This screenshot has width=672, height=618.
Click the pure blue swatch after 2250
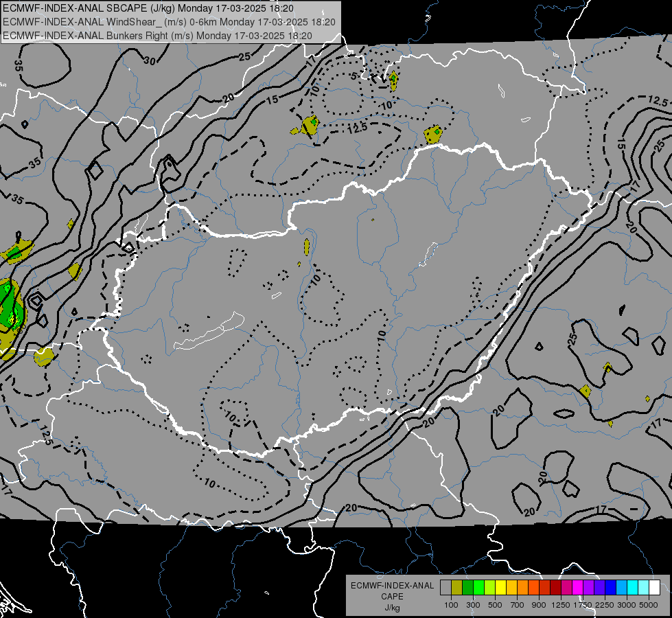pyautogui.click(x=611, y=588)
